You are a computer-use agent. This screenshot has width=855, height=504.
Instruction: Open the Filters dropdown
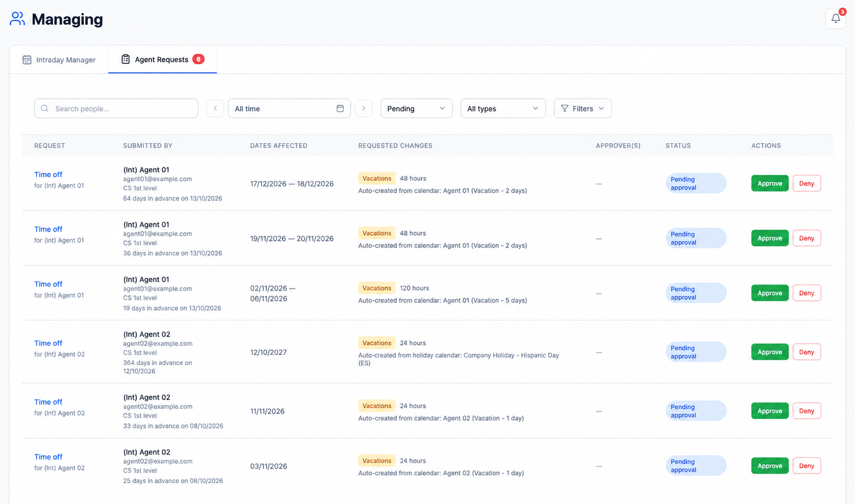[582, 108]
